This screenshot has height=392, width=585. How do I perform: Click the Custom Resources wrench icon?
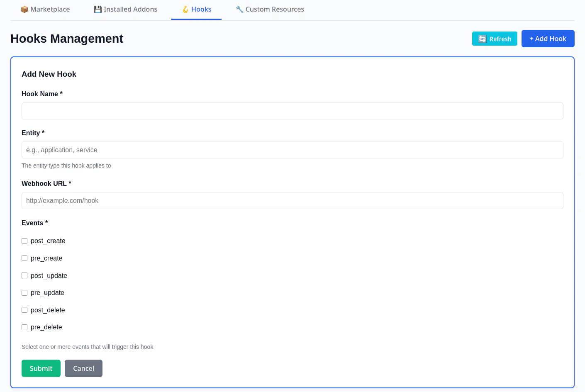[x=239, y=10]
